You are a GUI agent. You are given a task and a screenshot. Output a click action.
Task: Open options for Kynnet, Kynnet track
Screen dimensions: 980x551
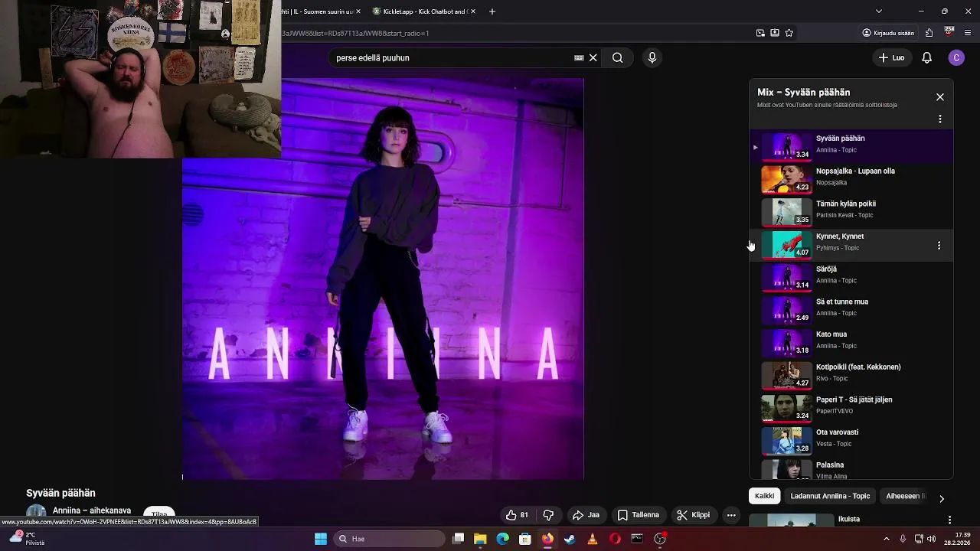[x=939, y=246]
